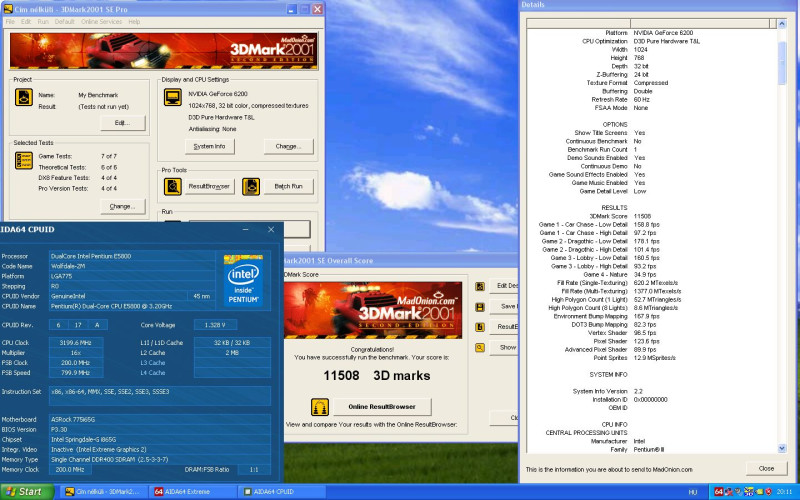Switch to the AIDA64 CPUID taskbar button

[282, 492]
